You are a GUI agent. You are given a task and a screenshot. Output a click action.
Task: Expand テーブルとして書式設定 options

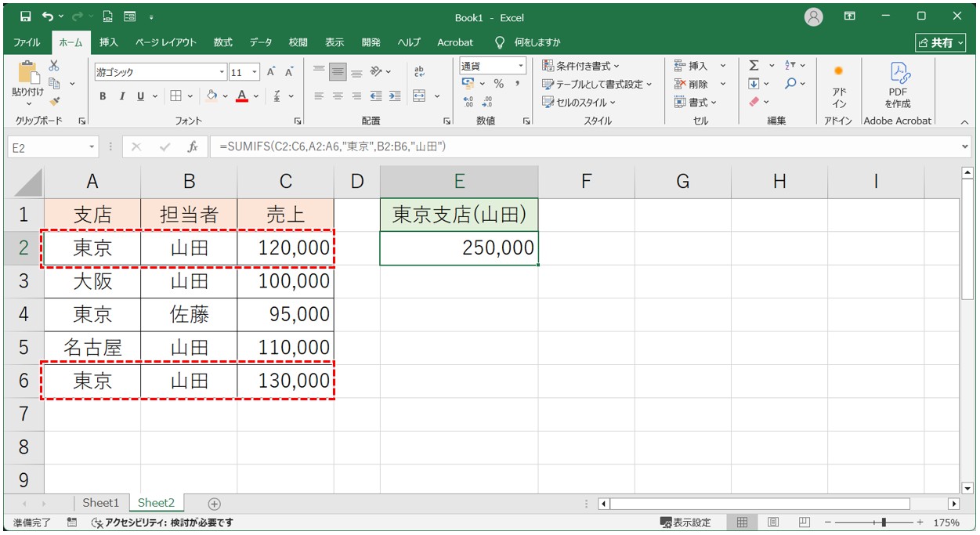(x=598, y=84)
